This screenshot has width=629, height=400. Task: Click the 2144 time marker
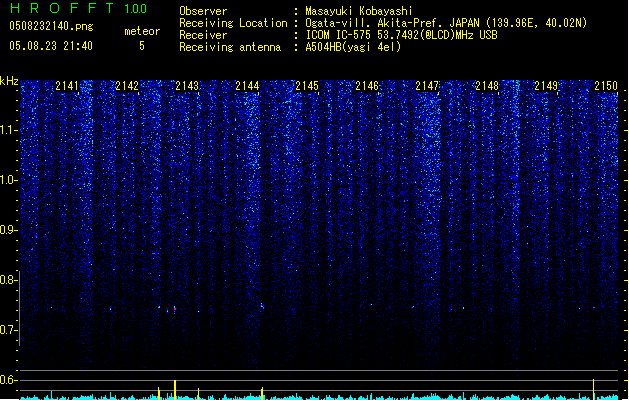(247, 86)
